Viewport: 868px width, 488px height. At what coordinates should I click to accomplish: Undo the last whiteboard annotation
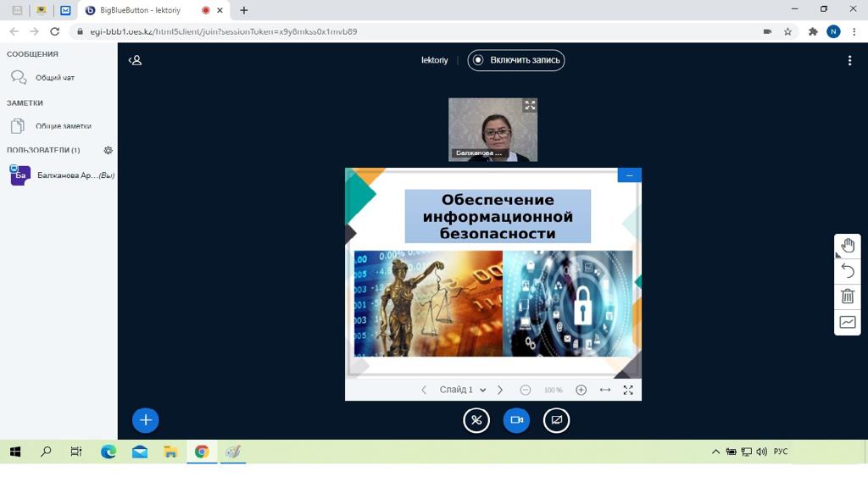pos(848,271)
